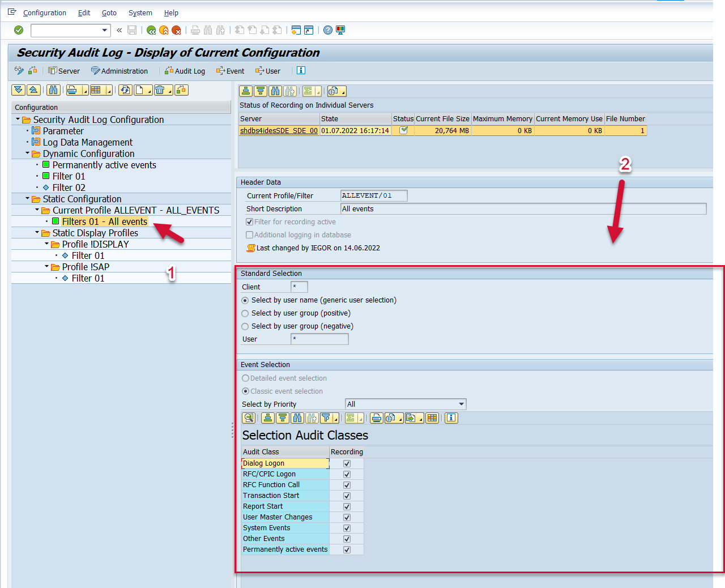Image resolution: width=725 pixels, height=588 pixels.
Task: Open the Goto menu
Action: (x=109, y=12)
